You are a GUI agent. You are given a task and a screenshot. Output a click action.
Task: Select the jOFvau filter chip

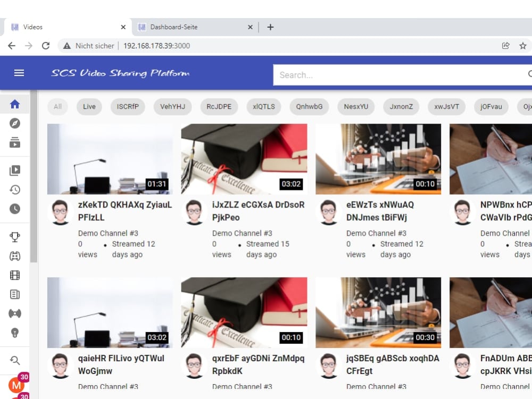[491, 106]
